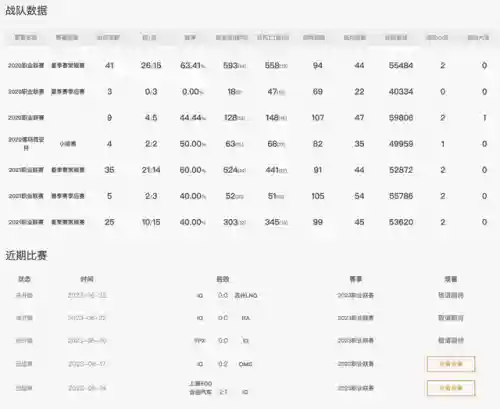Click the 55786 value
The width and height of the screenshot is (500, 409).
pyautogui.click(x=401, y=196)
